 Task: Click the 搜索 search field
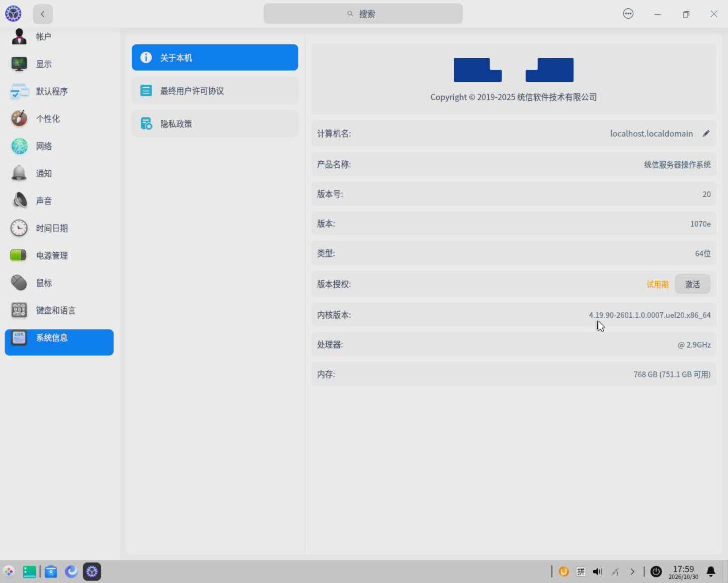pyautogui.click(x=363, y=14)
